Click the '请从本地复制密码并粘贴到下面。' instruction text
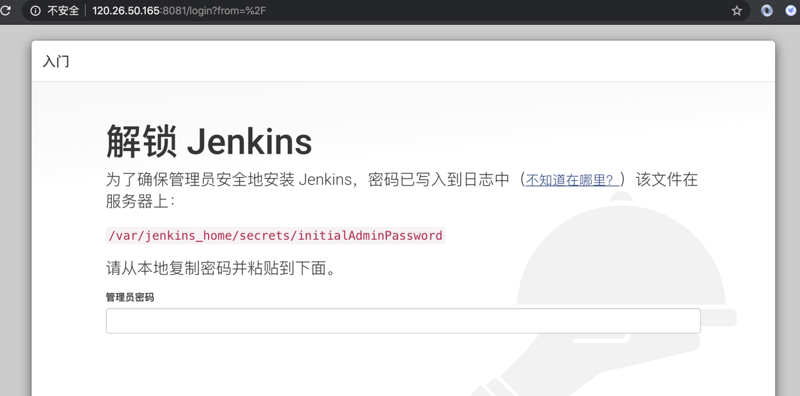 [222, 268]
